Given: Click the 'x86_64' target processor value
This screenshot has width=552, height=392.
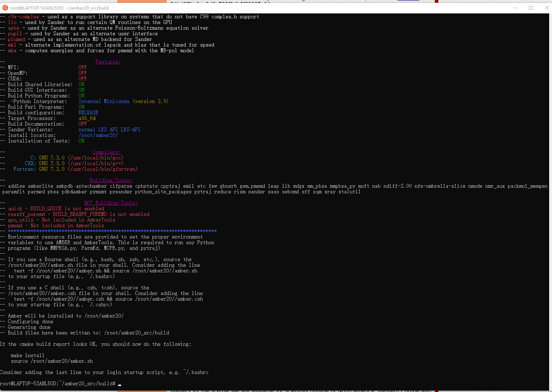Looking at the screenshot, I should point(87,118).
